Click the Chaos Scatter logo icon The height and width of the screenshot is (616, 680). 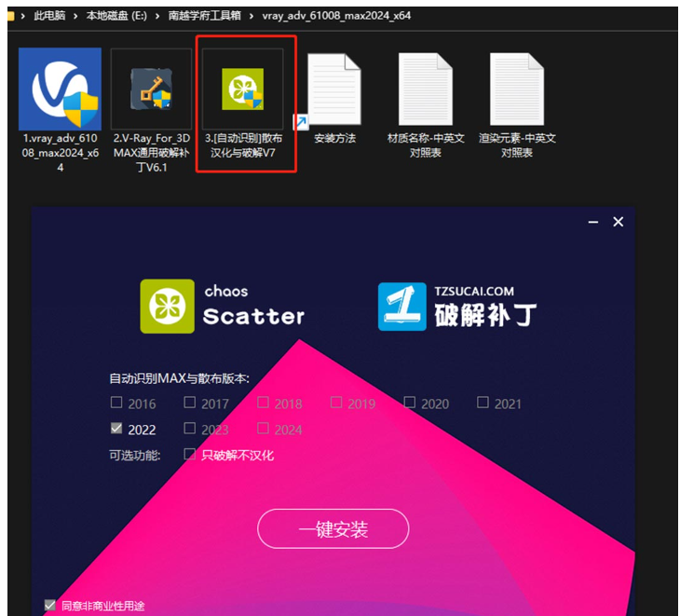pos(168,307)
